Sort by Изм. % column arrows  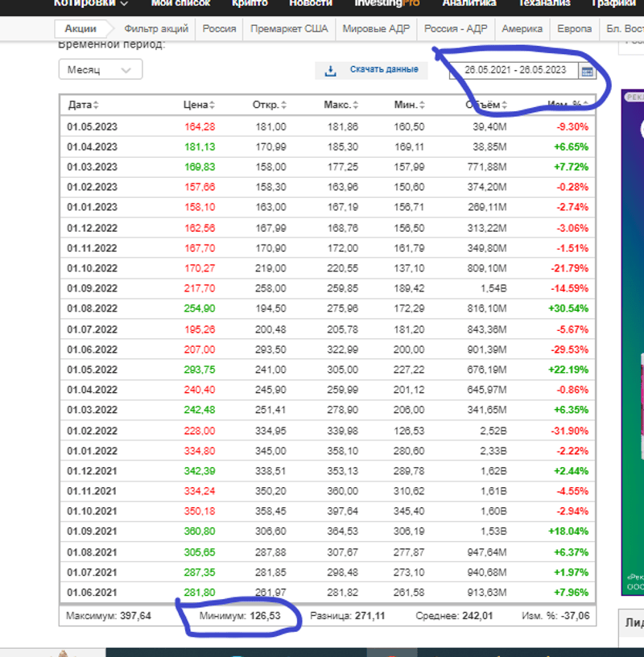(x=586, y=105)
